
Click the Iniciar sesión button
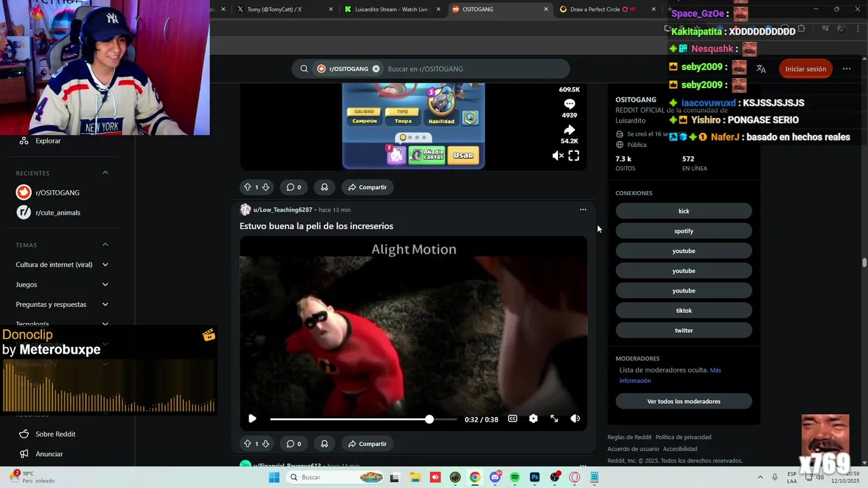(806, 68)
